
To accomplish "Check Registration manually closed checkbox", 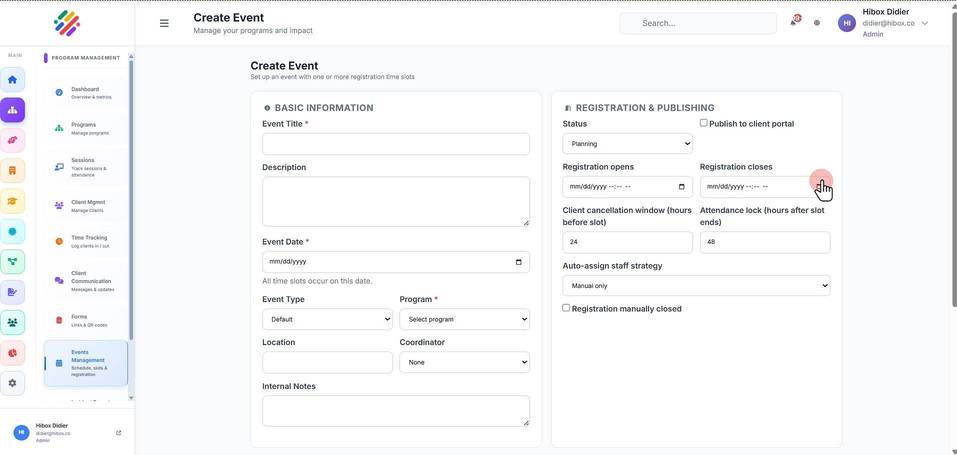I will click(566, 308).
